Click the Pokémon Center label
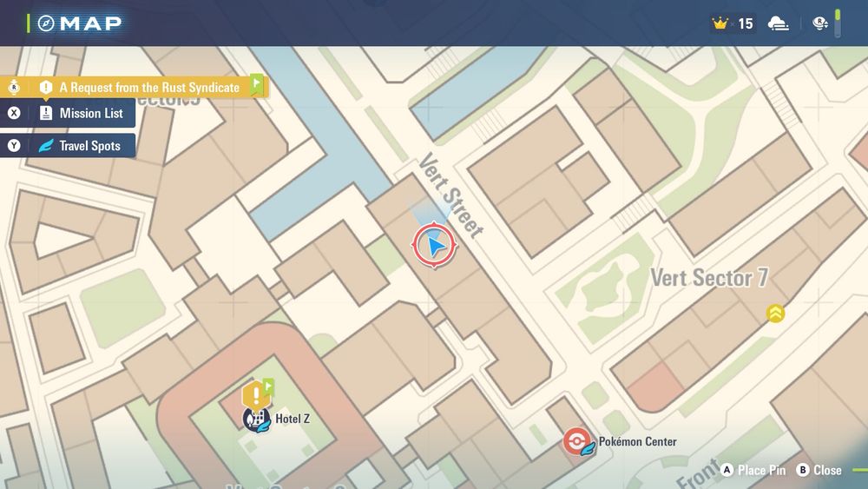The height and width of the screenshot is (489, 868). coord(637,442)
